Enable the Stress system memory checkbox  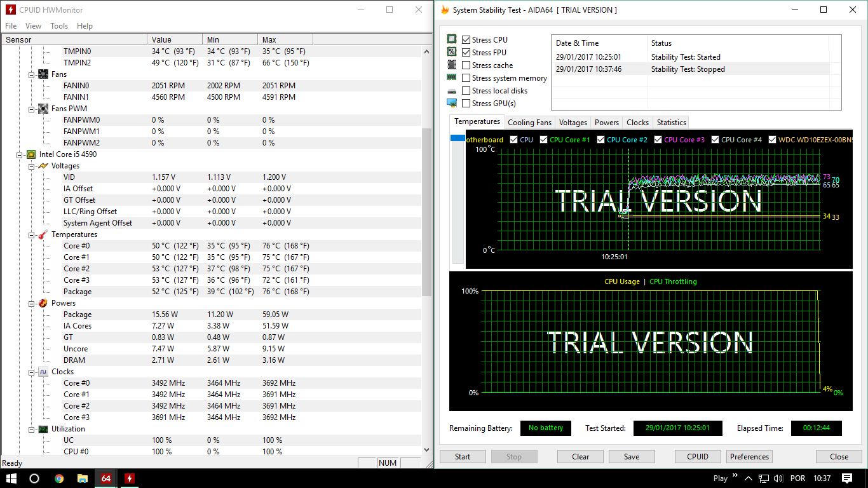pyautogui.click(x=466, y=78)
